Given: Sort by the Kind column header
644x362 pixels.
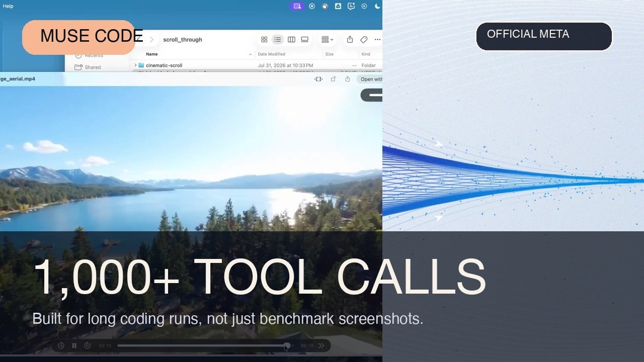Looking at the screenshot, I should click(x=366, y=54).
